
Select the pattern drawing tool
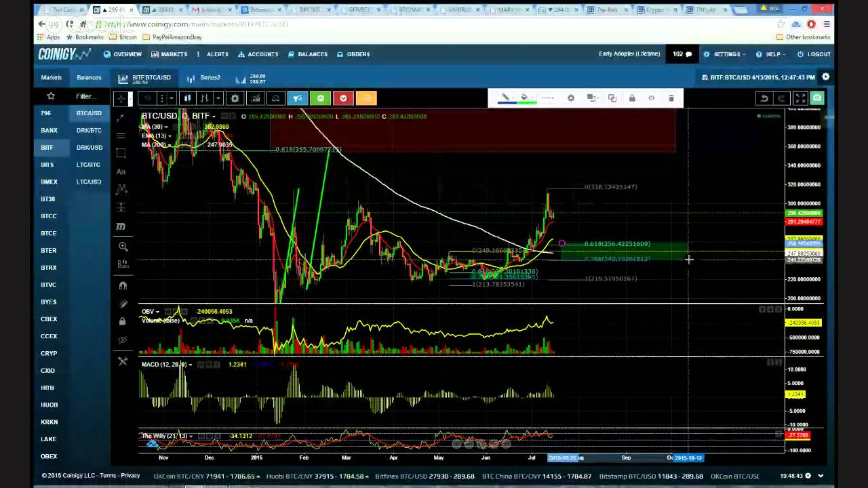(x=121, y=189)
